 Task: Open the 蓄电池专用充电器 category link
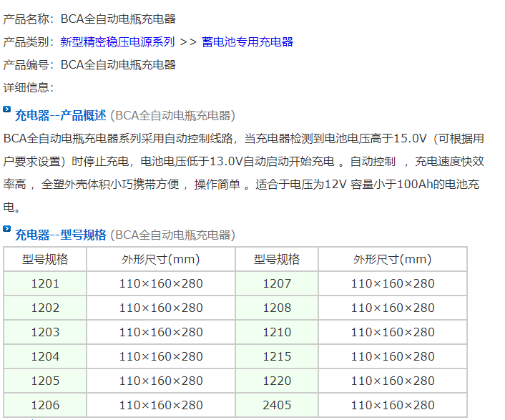pos(247,41)
